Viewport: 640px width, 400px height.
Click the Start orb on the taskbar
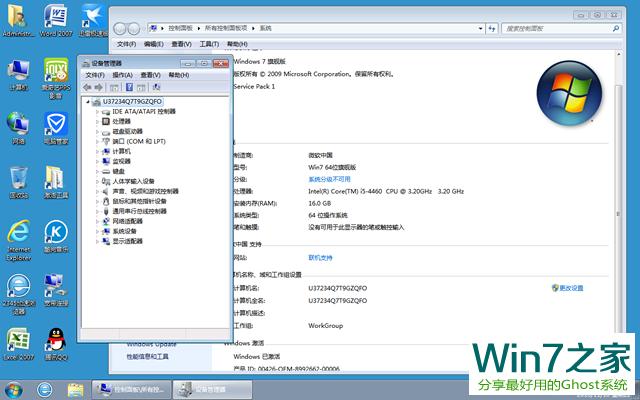[x=13, y=390]
